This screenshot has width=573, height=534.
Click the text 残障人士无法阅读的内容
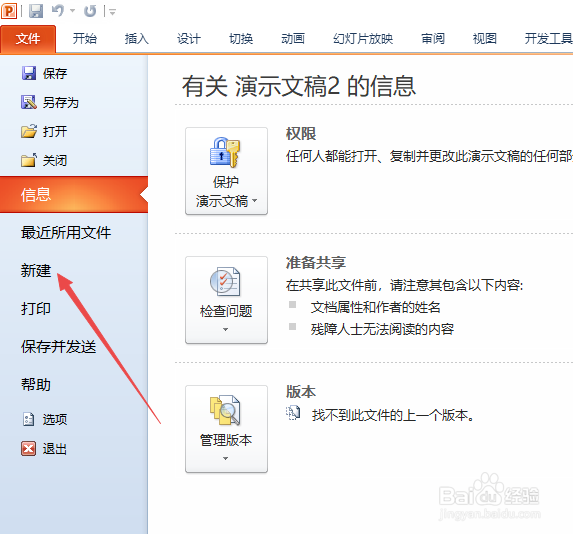pos(382,329)
